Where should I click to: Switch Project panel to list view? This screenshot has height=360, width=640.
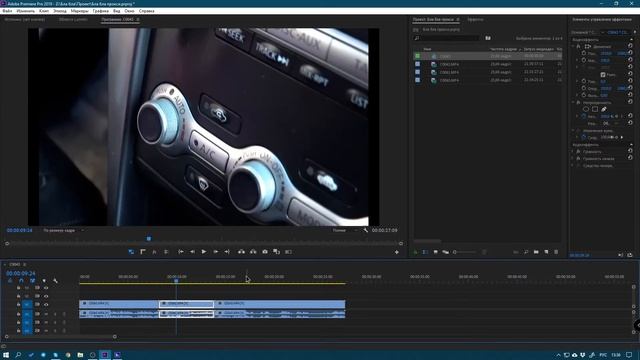[x=426, y=252]
